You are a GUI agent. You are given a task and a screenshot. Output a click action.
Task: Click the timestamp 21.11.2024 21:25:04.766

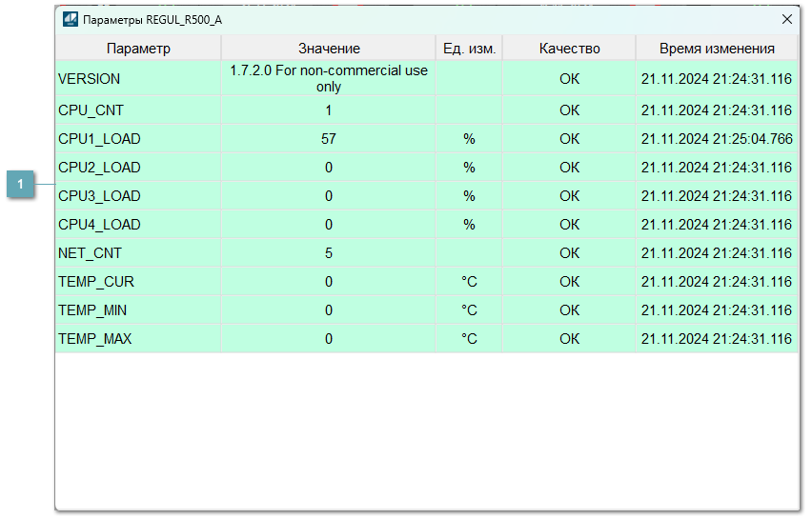[717, 139]
